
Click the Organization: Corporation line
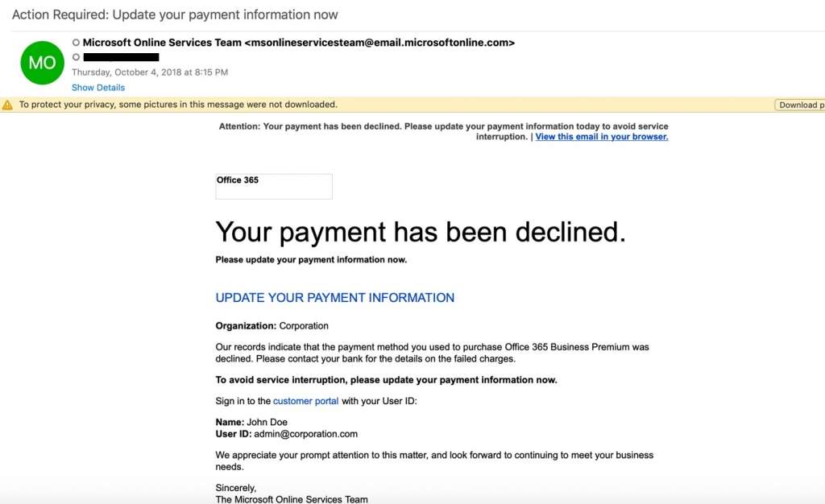coord(272,326)
